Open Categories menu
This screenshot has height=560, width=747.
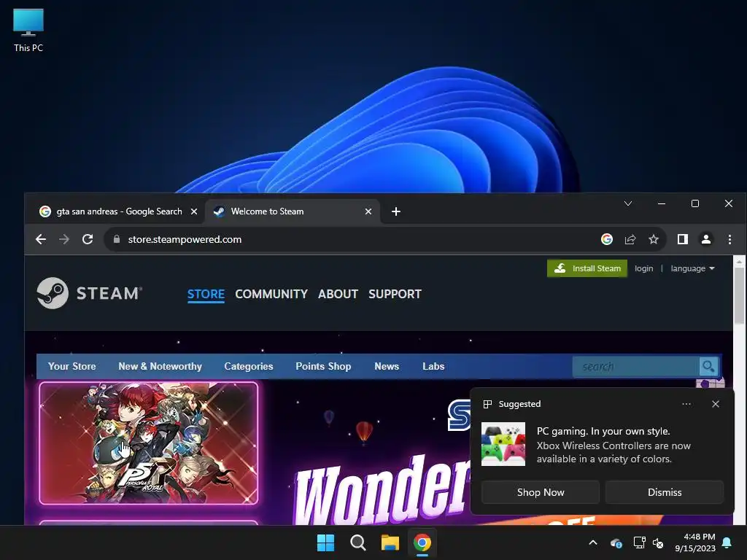(249, 366)
